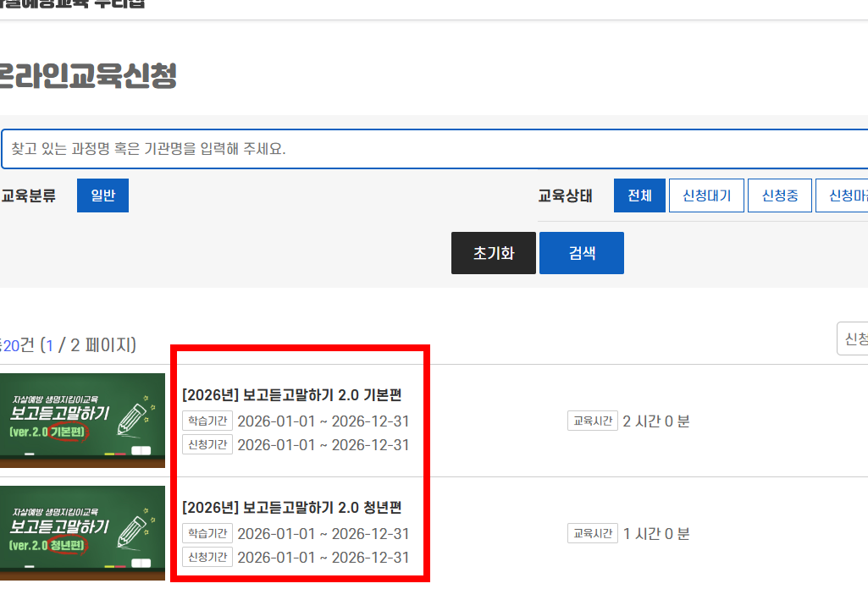This screenshot has width=868, height=589.
Task: Click the 교육시간 badge showing 2시간 0분
Action: 592,421
